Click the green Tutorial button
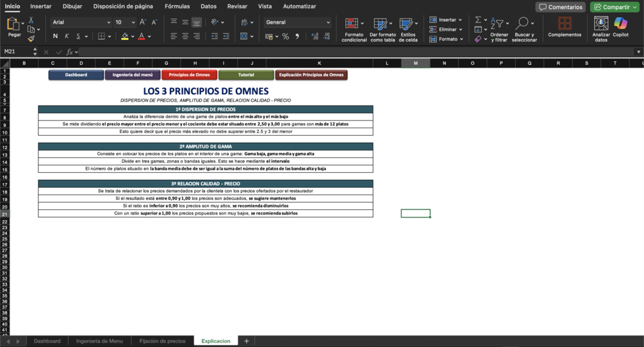Image resolution: width=644 pixels, height=347 pixels. click(x=246, y=75)
